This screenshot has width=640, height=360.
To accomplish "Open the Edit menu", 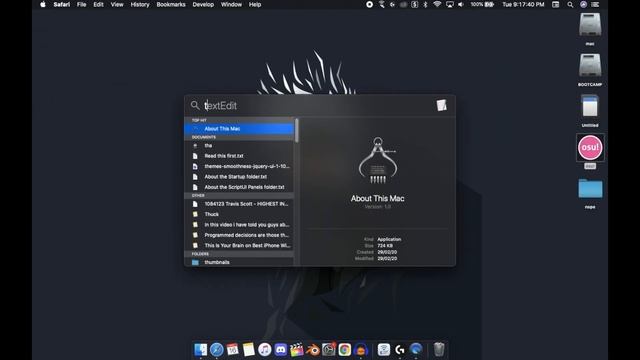I will point(98,4).
